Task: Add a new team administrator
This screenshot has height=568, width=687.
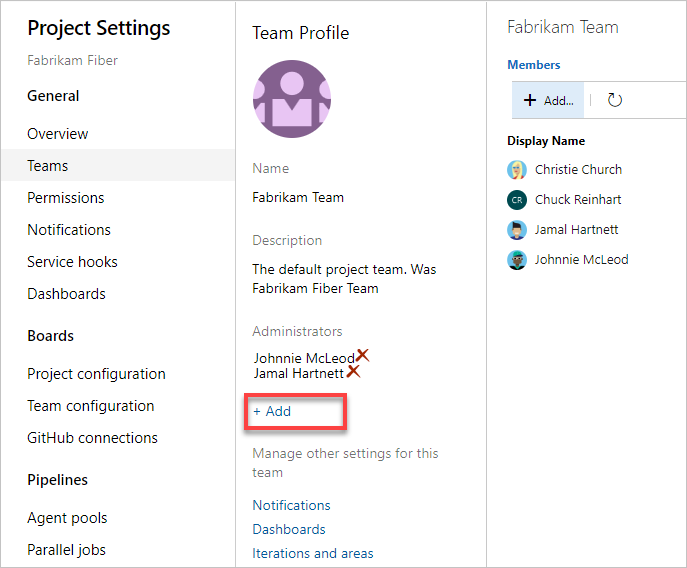Action: click(x=272, y=412)
